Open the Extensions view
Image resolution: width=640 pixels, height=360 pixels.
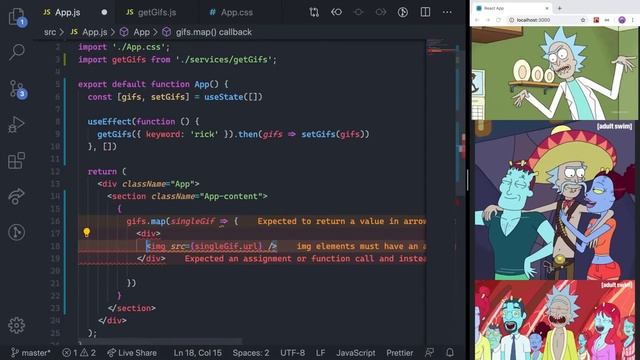click(17, 160)
